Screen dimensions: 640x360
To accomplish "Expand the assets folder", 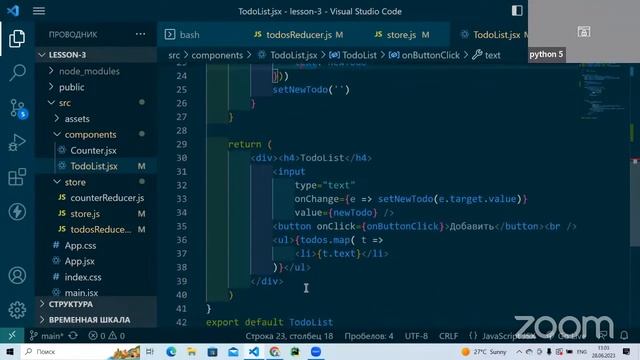I will click(x=77, y=119).
